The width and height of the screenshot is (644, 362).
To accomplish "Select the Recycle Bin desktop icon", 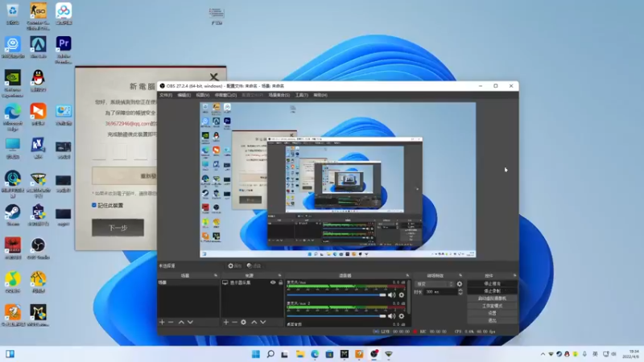I will [13, 14].
